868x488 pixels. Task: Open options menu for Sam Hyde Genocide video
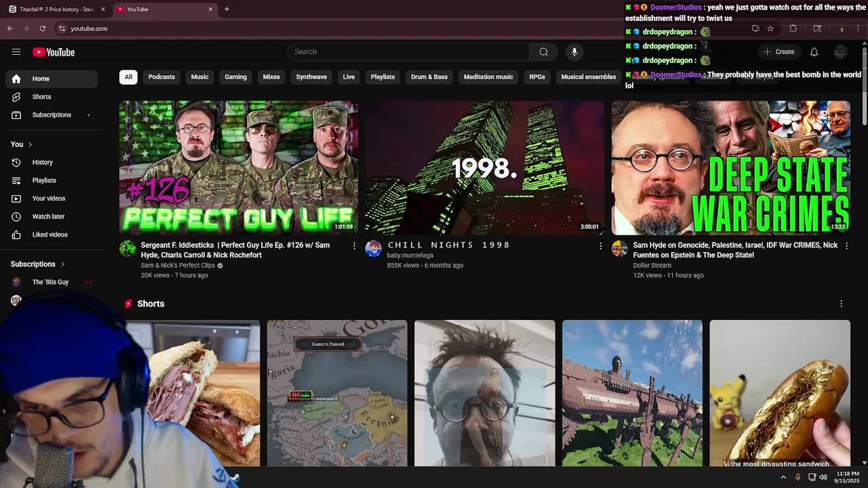pyautogui.click(x=846, y=246)
